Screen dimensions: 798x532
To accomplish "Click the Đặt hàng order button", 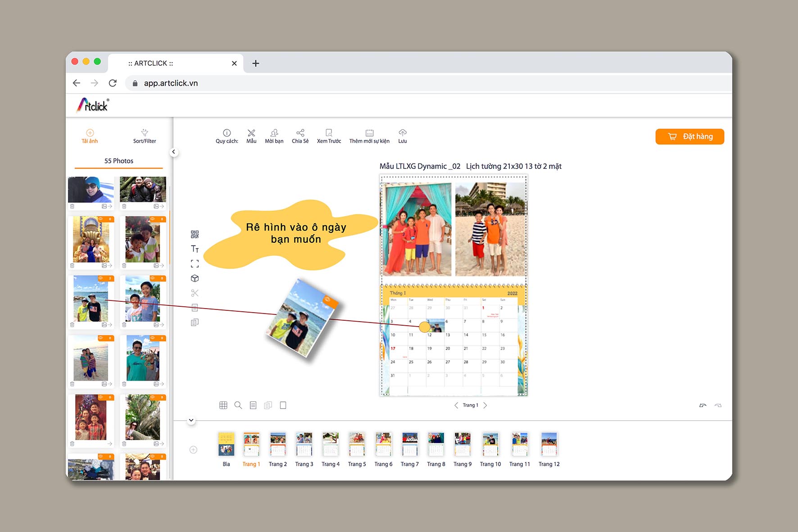I will pos(689,136).
